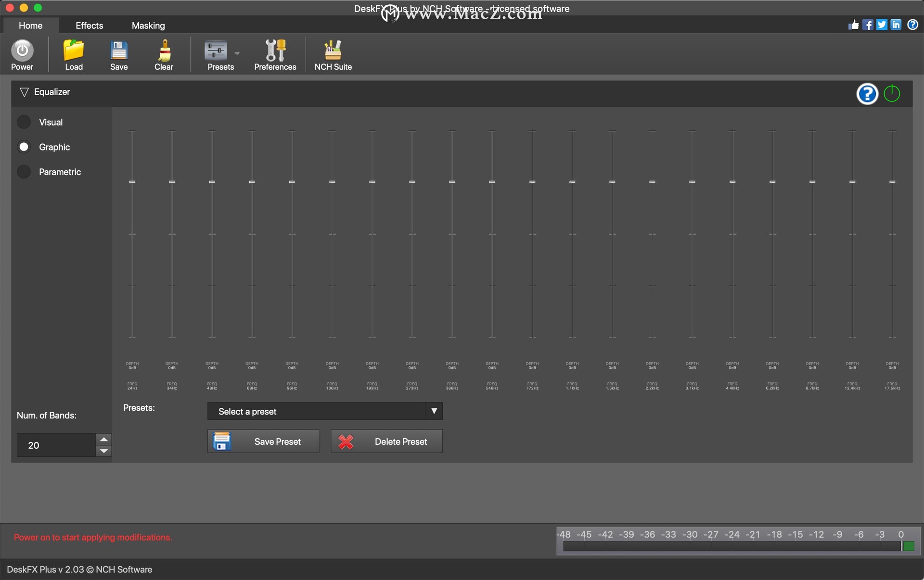Drag the 24Hz equalizer band slider

132,182
